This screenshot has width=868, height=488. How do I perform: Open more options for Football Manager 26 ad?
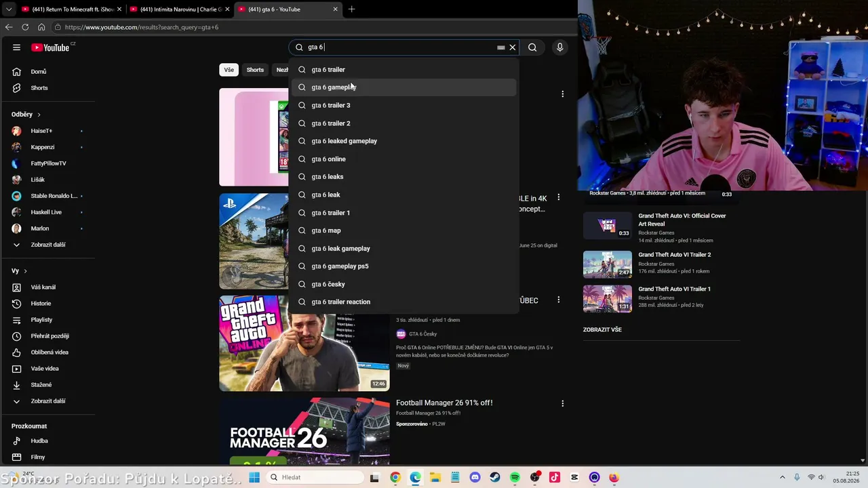point(562,403)
